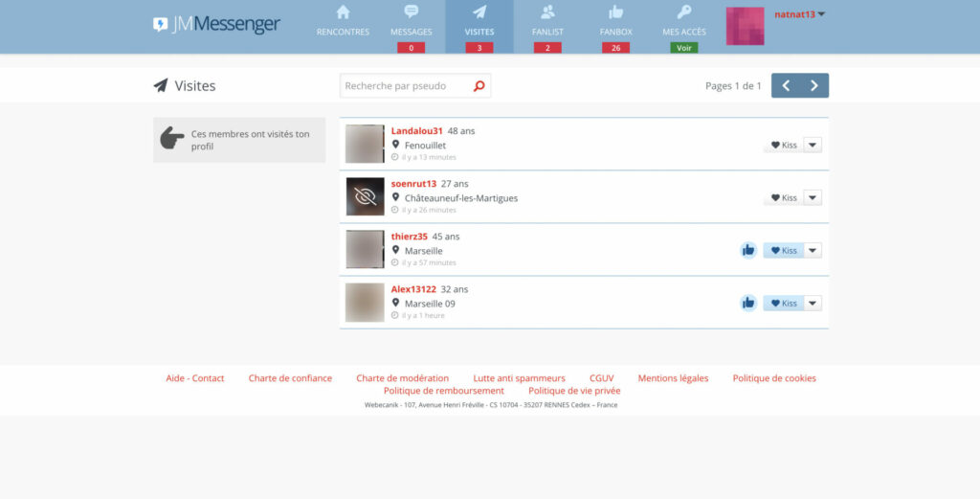Click thierz35's blurred profile photo

tap(365, 249)
